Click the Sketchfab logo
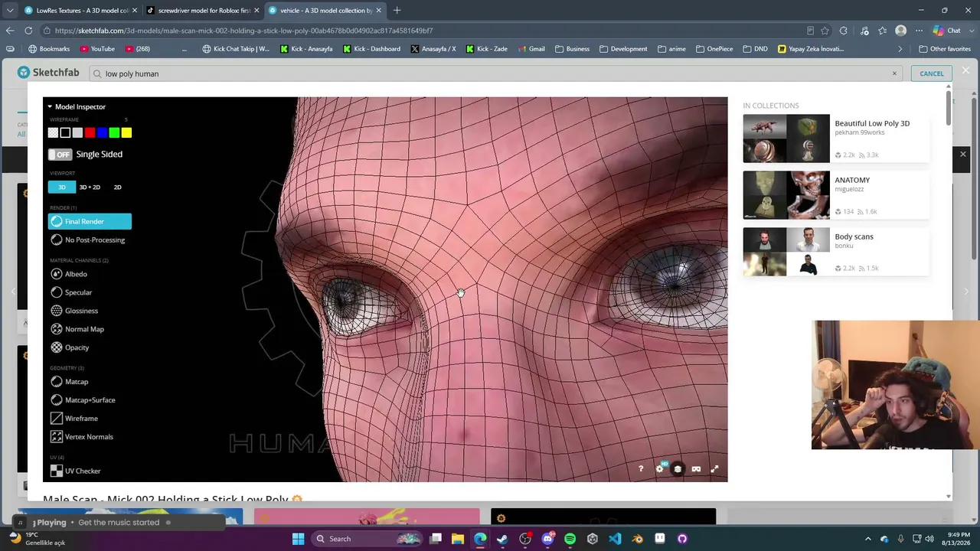 48,73
